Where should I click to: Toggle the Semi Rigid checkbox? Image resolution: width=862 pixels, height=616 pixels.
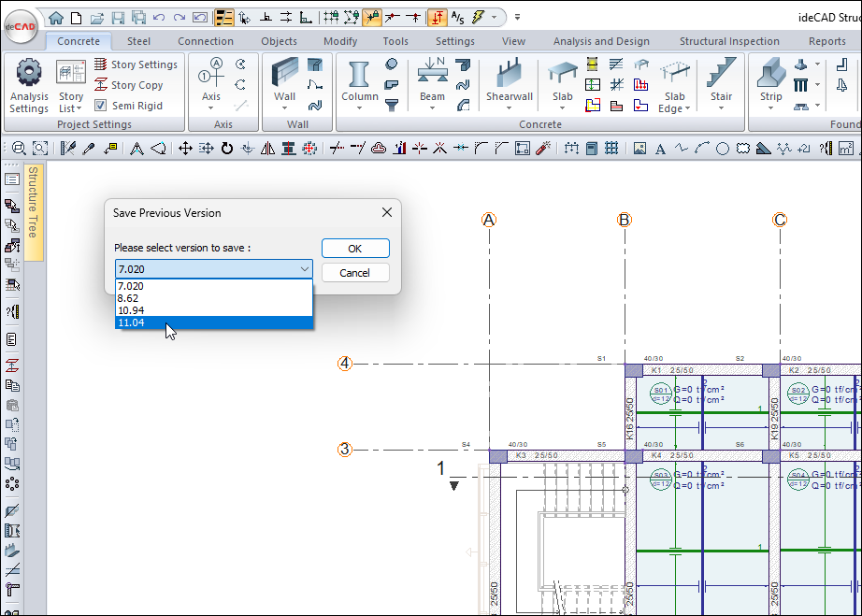(x=101, y=106)
